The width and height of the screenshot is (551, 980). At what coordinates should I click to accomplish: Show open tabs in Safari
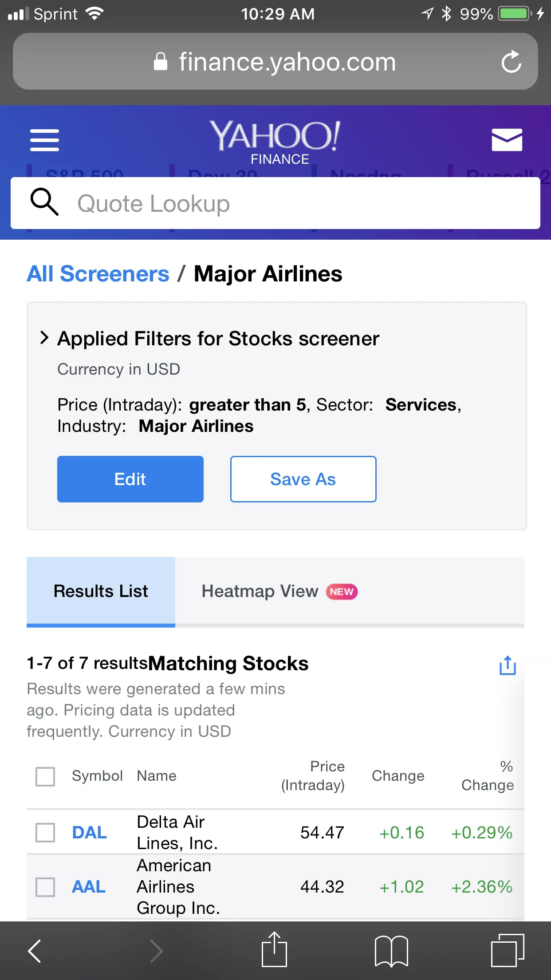coord(508,950)
